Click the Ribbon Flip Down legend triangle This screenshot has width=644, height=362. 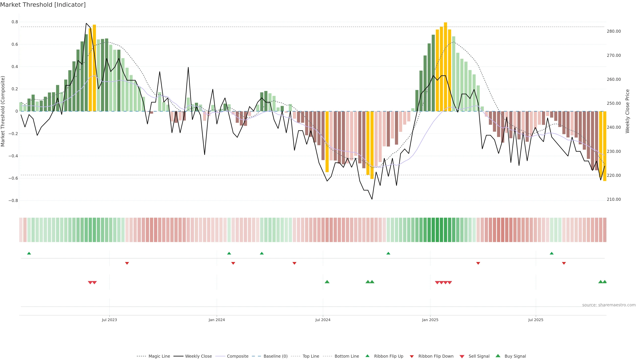[x=412, y=356]
